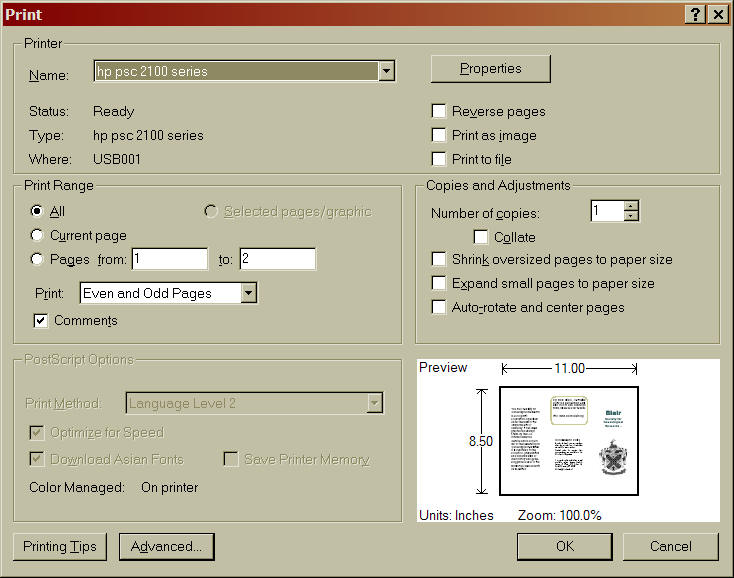Click the Advanced button
Viewport: 734px width, 578px height.
coord(166,547)
